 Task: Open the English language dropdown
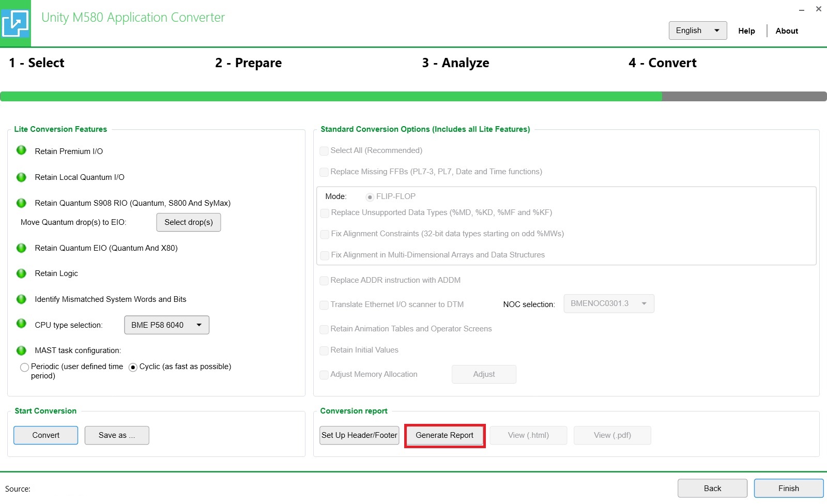(698, 30)
